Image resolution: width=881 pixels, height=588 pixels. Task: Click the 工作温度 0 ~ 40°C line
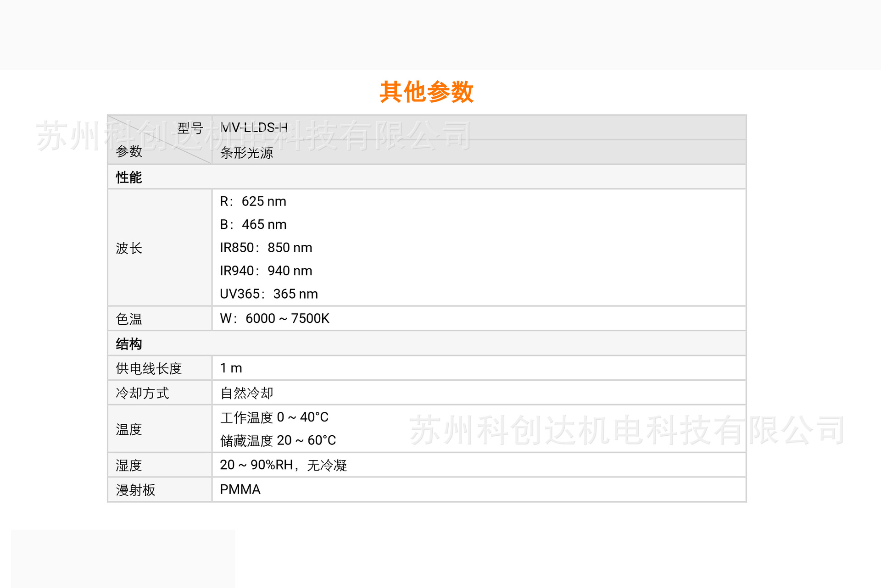[x=274, y=417]
